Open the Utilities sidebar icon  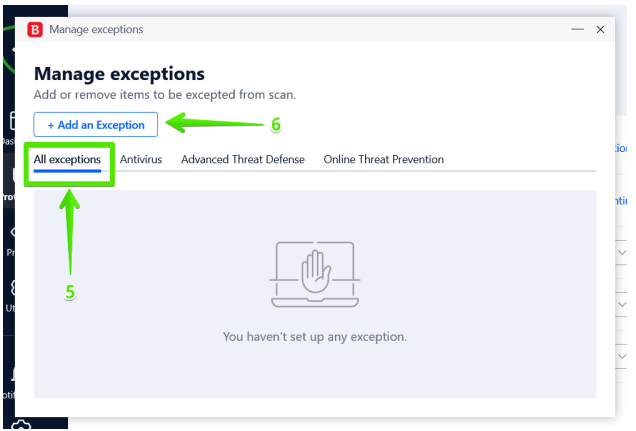pos(13,288)
